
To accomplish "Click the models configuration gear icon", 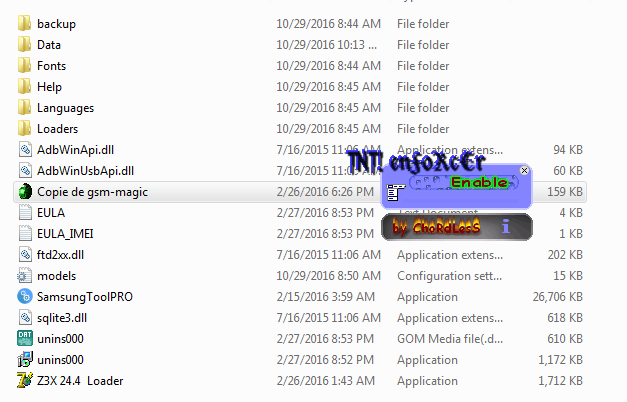I will (x=24, y=276).
